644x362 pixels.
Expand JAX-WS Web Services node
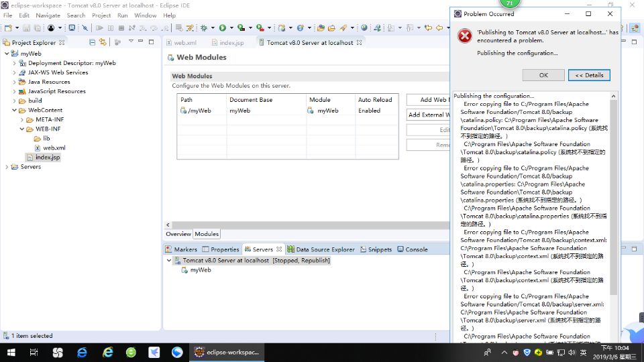click(14, 72)
